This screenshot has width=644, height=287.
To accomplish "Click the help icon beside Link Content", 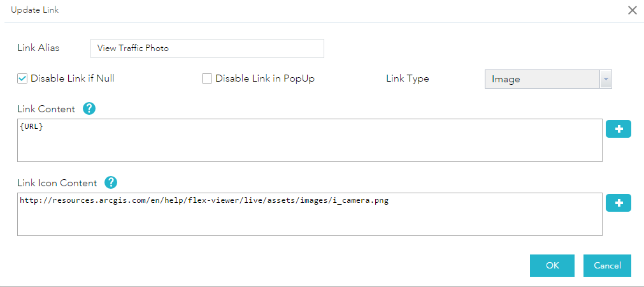I will pos(89,109).
